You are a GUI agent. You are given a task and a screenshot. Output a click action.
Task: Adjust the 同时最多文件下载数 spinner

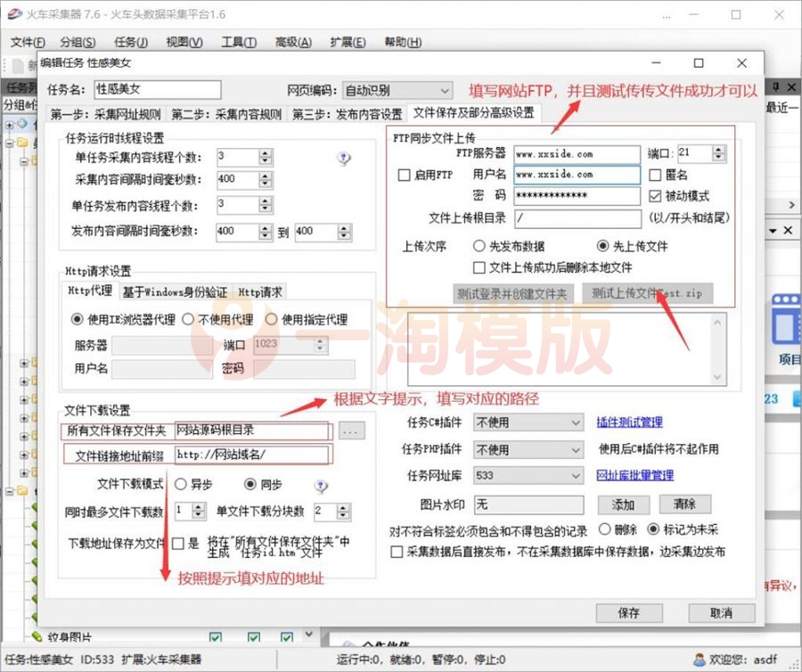199,511
